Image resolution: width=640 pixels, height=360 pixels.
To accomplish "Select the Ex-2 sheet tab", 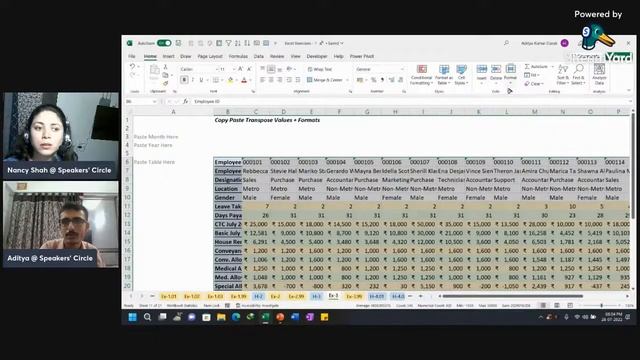I will [x=275, y=296].
